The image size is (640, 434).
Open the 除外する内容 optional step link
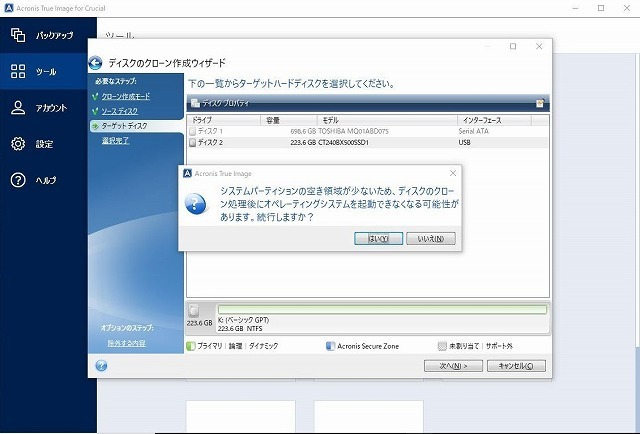click(x=126, y=343)
